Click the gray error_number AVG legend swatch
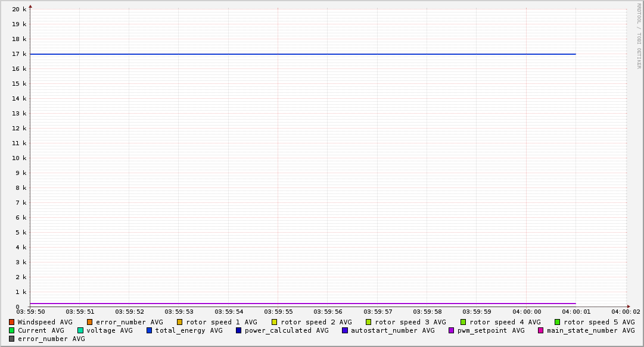 tap(11, 339)
